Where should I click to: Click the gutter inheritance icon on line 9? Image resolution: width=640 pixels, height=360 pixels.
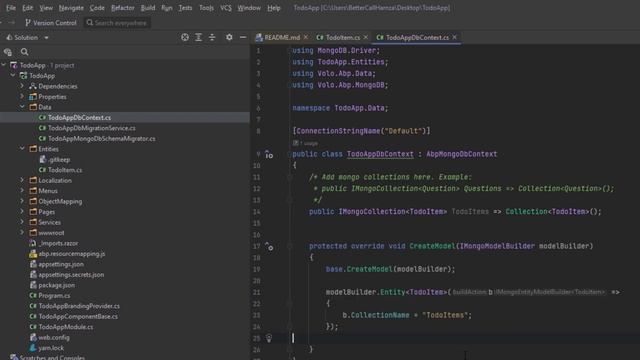269,154
